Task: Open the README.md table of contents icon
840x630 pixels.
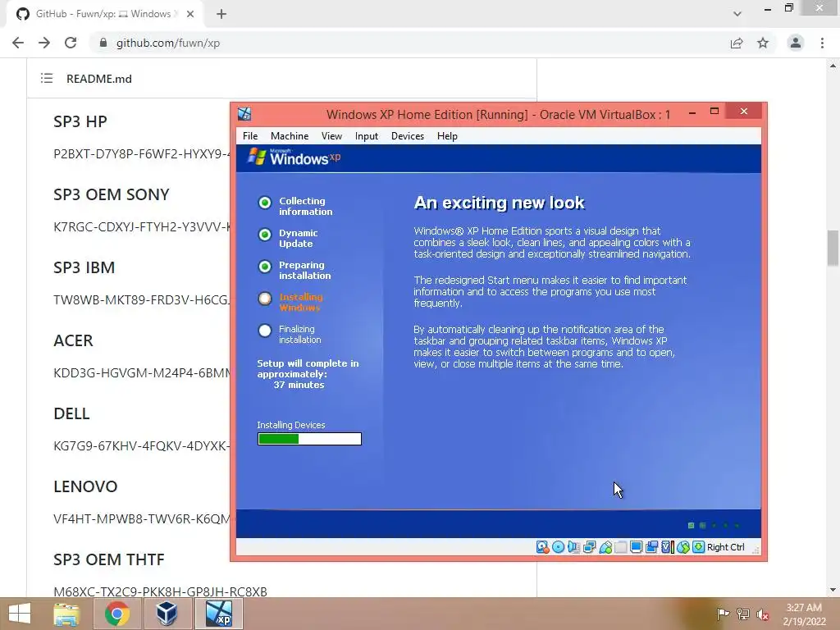Action: tap(47, 78)
